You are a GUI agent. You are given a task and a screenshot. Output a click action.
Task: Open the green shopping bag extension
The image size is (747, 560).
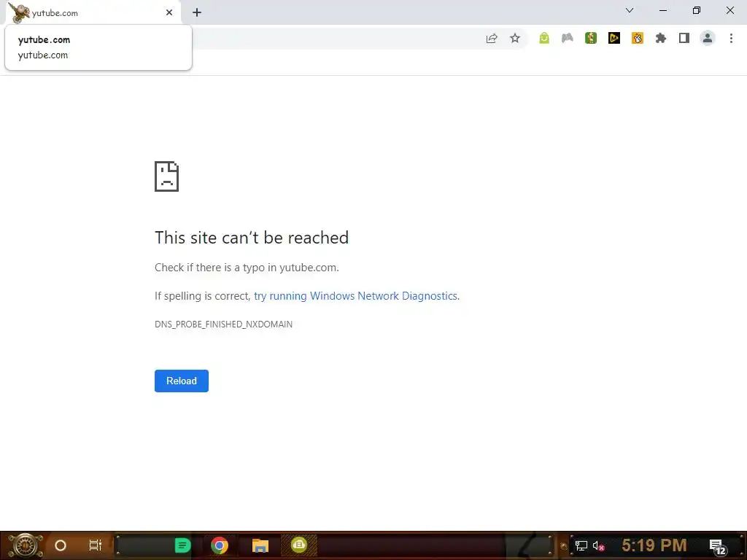pyautogui.click(x=544, y=38)
